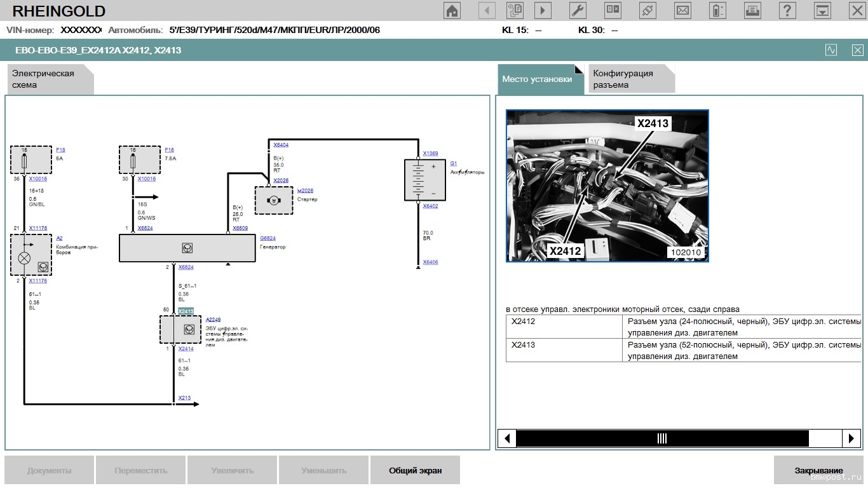Click the forward navigation arrow

click(x=543, y=10)
